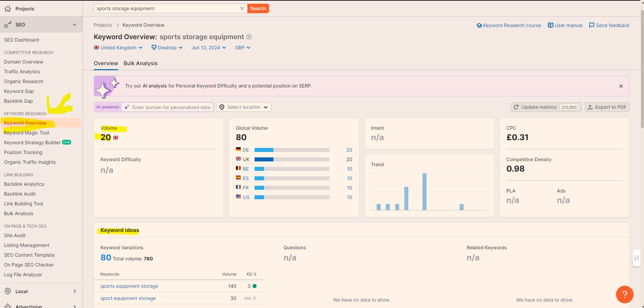The height and width of the screenshot is (308, 644).
Task: Change the Jun 13, 2024 date
Action: tap(209, 48)
